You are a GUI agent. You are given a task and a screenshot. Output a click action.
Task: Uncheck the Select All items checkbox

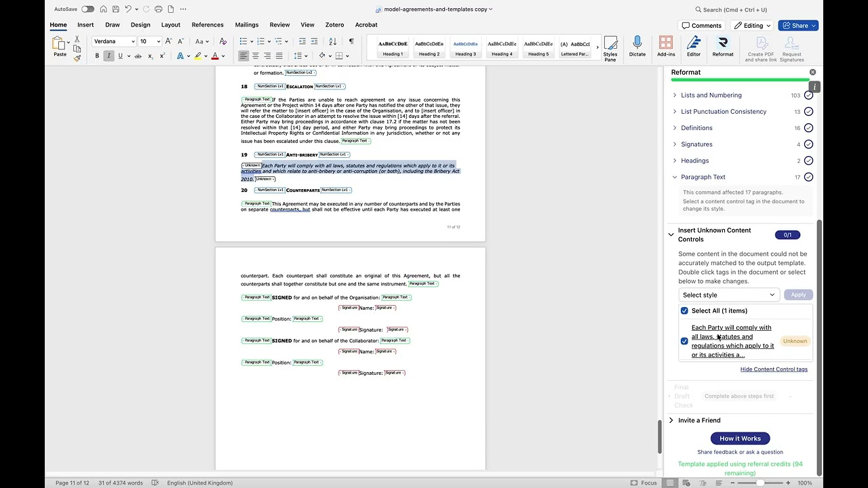pos(684,311)
